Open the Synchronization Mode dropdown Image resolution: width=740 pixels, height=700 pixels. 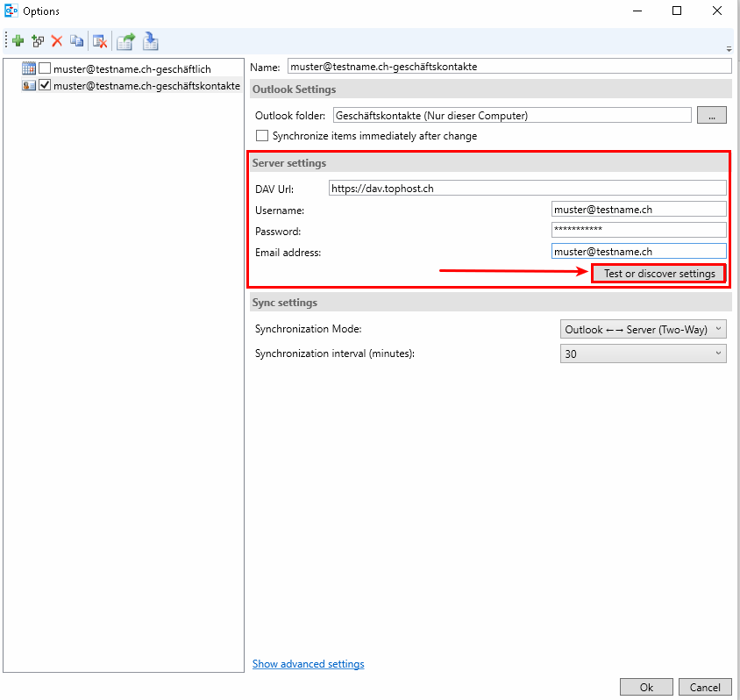(x=643, y=329)
